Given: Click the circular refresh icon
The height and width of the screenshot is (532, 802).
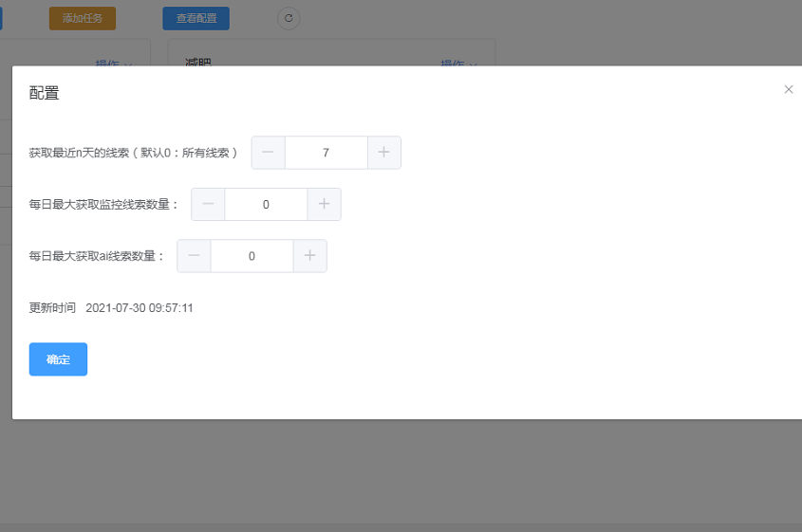Looking at the screenshot, I should coord(289,18).
